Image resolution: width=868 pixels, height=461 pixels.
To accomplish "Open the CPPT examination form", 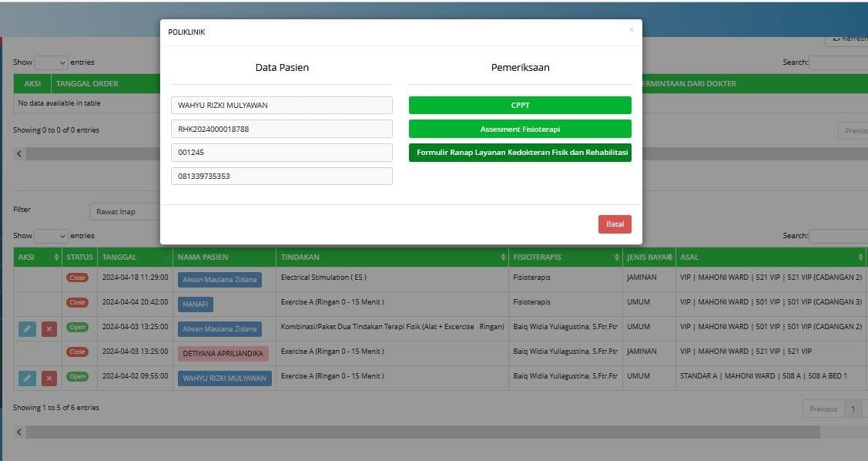I will click(520, 105).
